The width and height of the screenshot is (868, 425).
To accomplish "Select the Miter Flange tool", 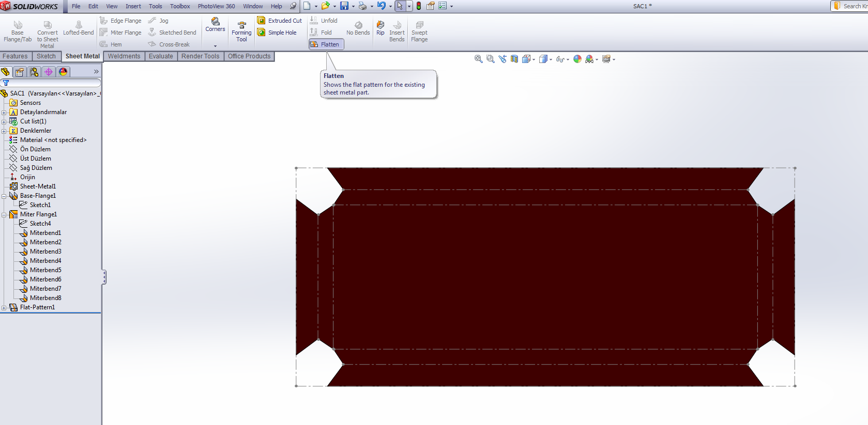I will pos(120,33).
